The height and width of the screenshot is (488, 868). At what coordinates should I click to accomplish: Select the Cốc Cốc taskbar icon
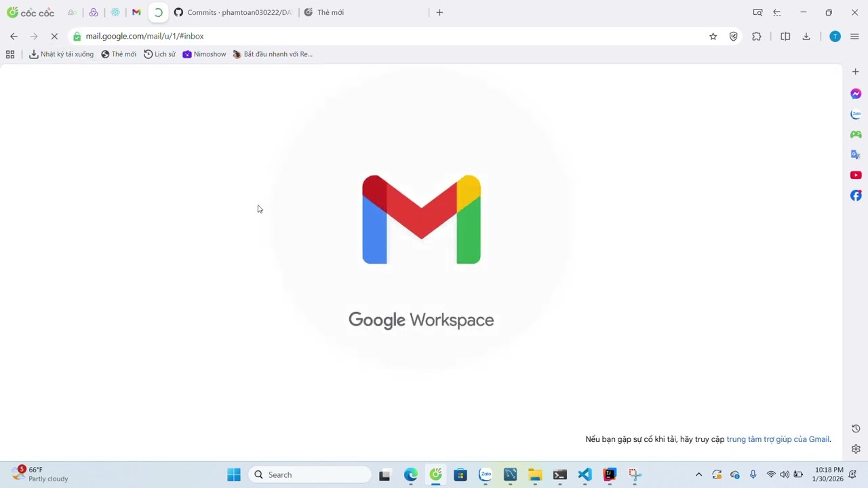click(435, 474)
